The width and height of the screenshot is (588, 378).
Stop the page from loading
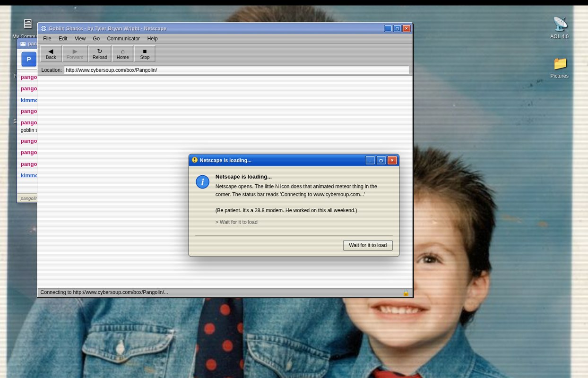[x=145, y=54]
